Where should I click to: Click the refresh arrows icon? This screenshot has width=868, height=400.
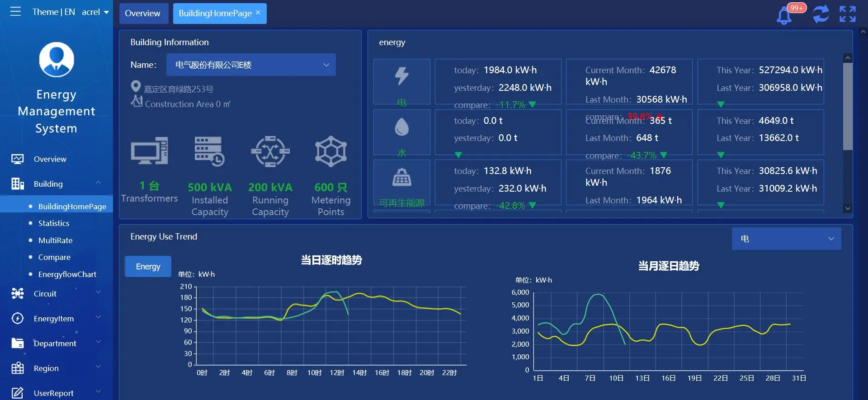tap(821, 14)
